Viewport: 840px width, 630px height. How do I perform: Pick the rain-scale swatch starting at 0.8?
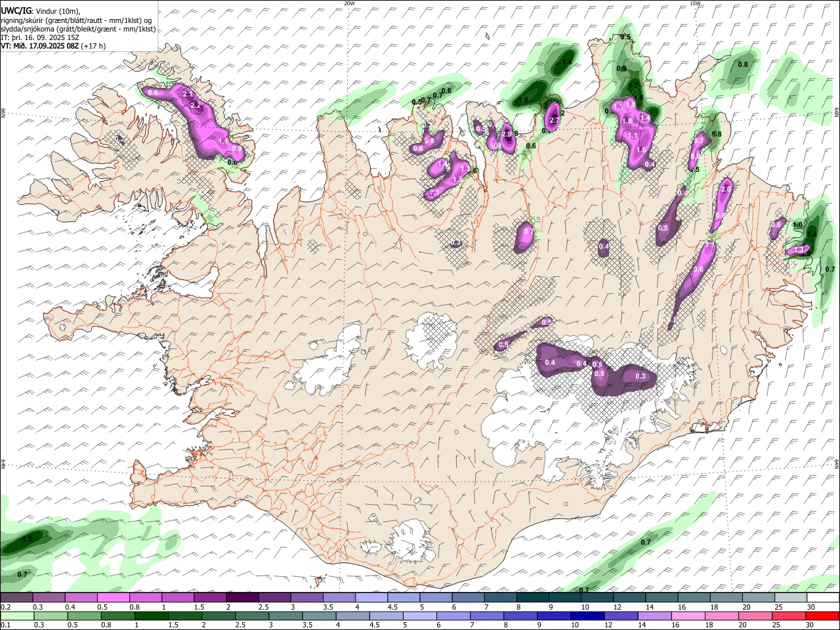point(117,616)
